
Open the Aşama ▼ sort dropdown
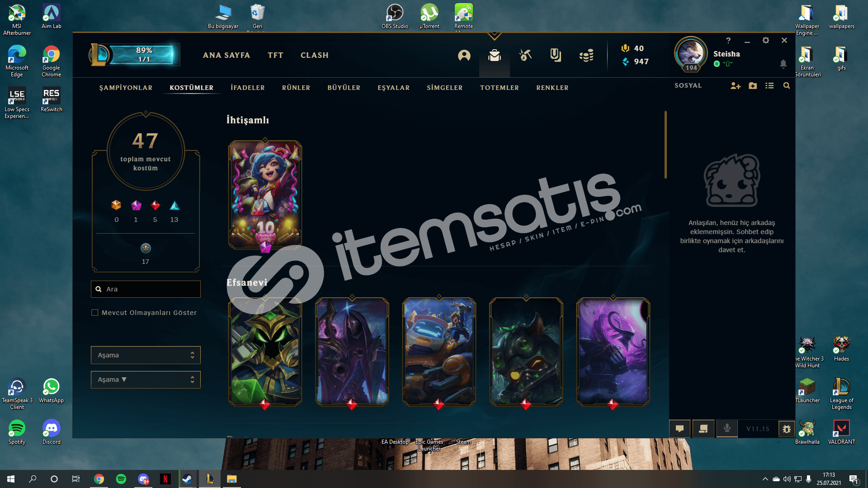146,380
